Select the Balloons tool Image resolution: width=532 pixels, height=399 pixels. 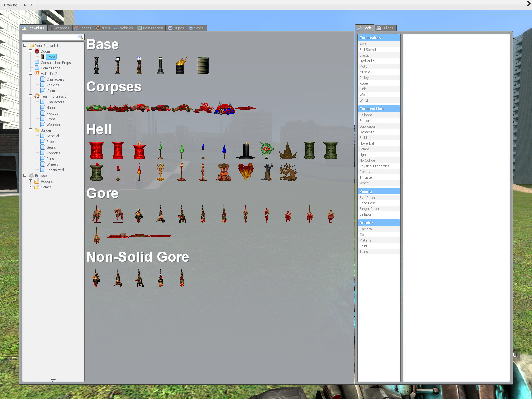point(379,115)
